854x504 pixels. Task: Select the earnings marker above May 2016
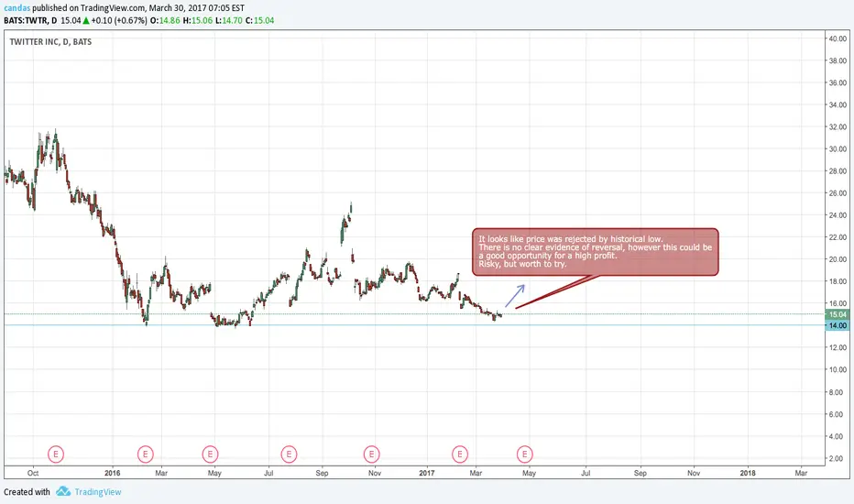pos(210,454)
